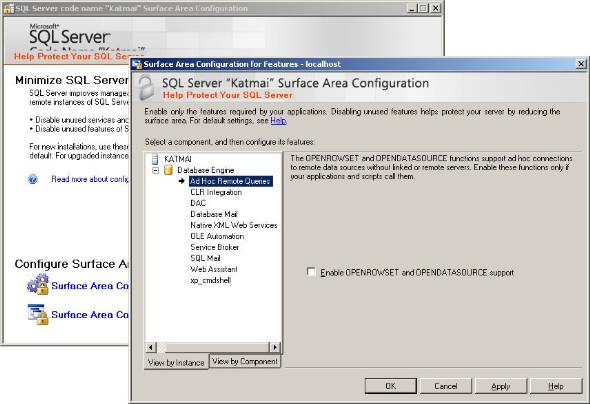Select the KATMAI root node label
The width and height of the screenshot is (590, 404).
point(178,159)
